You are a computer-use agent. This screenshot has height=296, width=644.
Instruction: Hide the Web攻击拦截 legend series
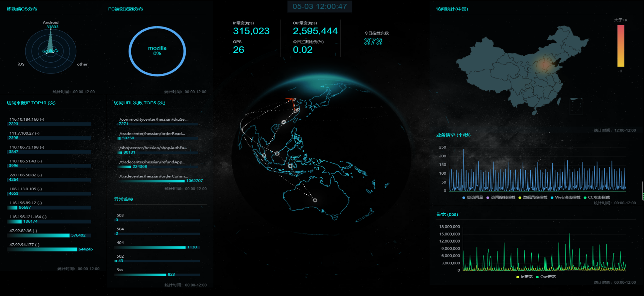(x=565, y=197)
